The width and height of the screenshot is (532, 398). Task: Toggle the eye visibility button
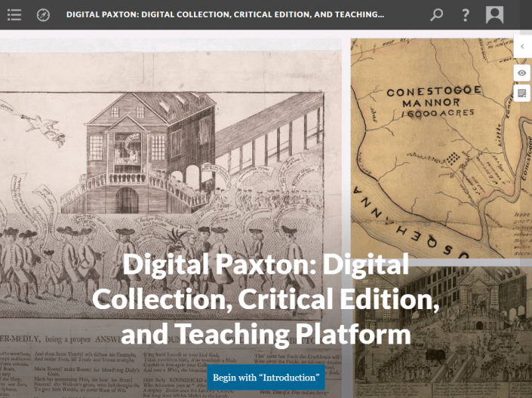(x=522, y=73)
